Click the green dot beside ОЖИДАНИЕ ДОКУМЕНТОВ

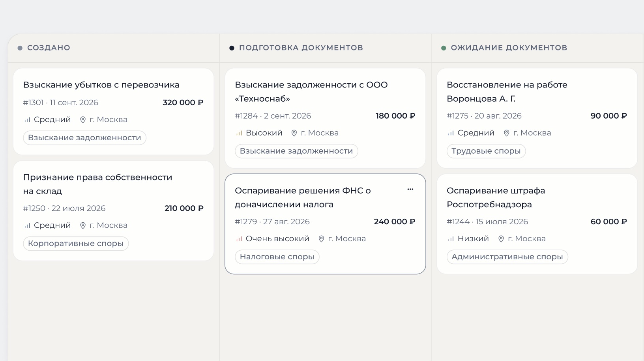pos(444,48)
